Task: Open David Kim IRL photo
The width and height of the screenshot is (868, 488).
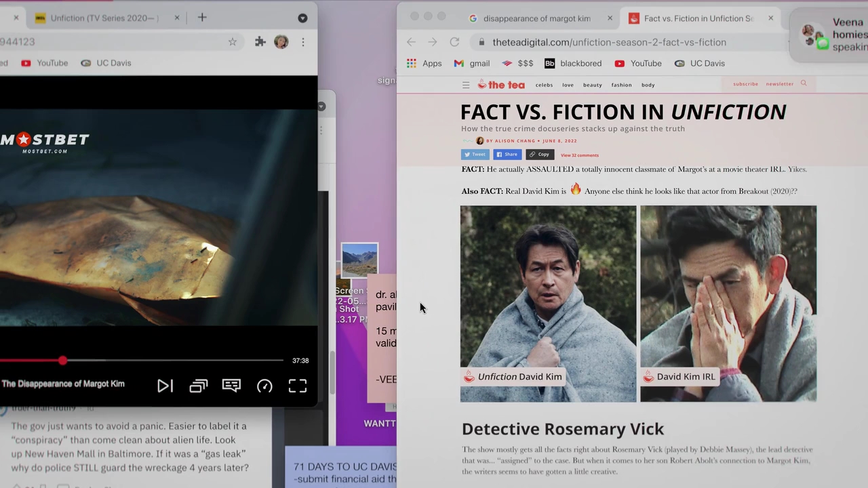Action: point(728,304)
